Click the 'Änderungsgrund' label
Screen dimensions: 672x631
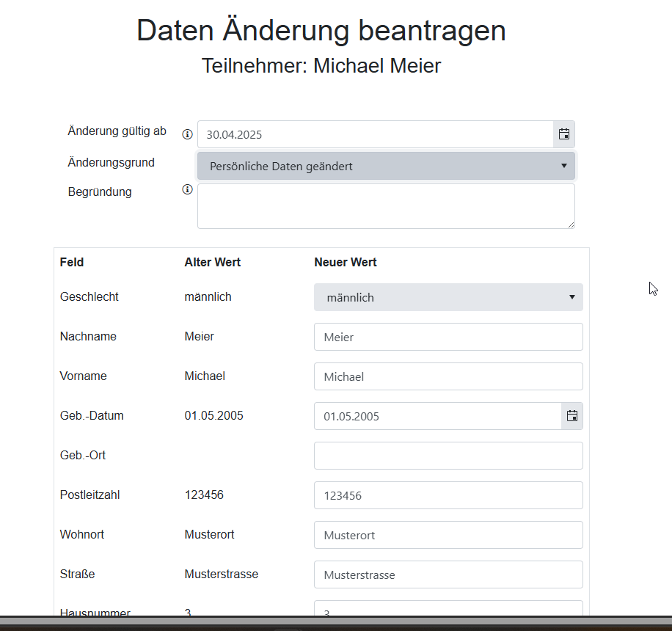click(112, 163)
